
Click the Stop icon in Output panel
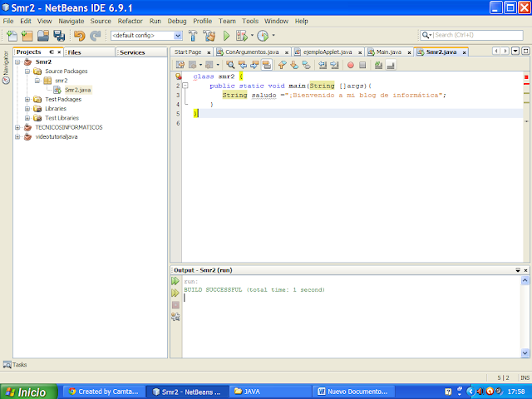(x=175, y=305)
